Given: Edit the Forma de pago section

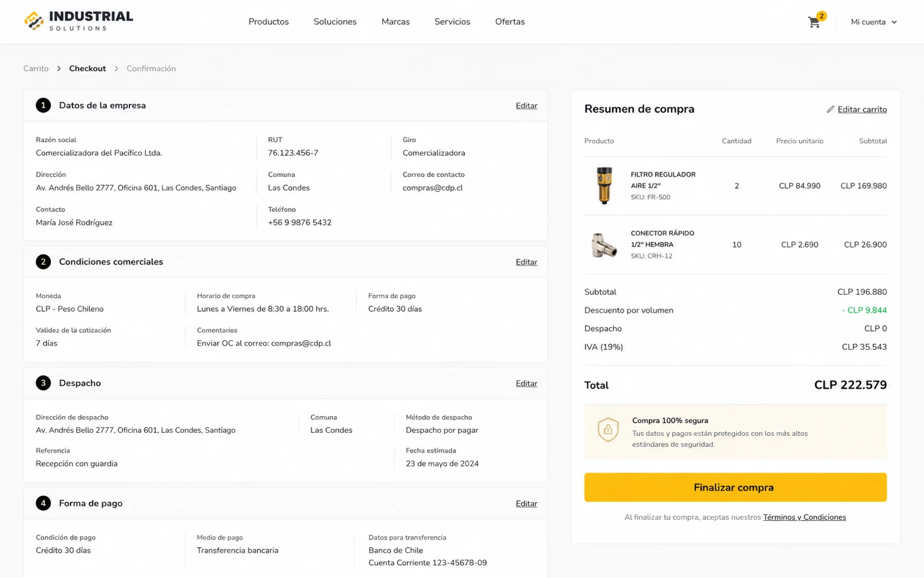Looking at the screenshot, I should coord(526,503).
